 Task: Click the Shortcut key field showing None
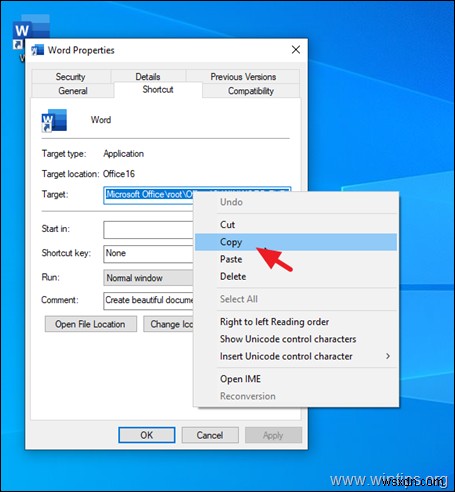[x=148, y=254]
